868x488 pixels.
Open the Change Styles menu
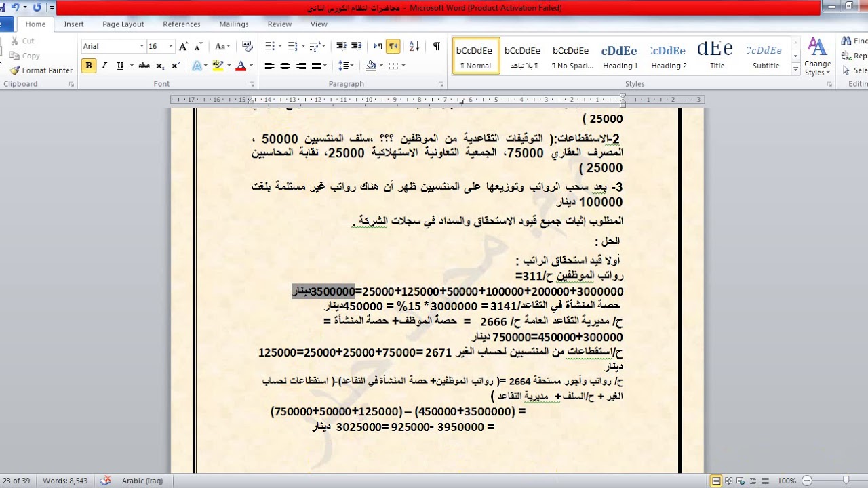coord(817,57)
